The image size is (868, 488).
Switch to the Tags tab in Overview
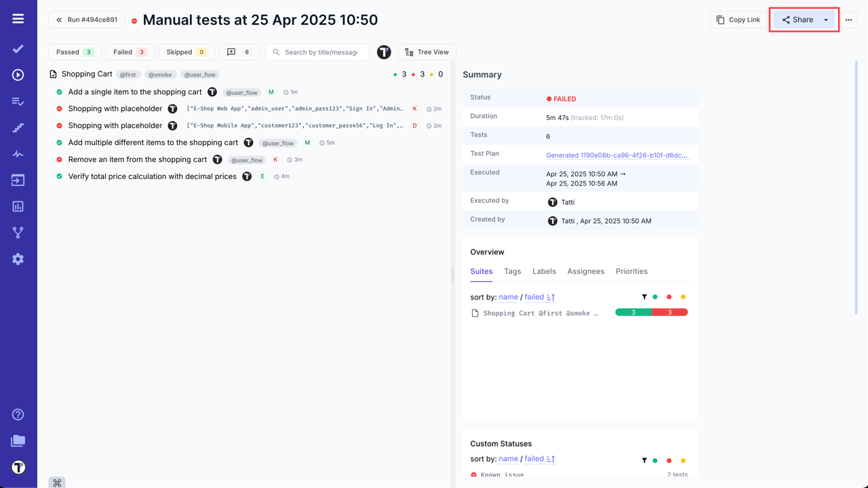tap(512, 271)
